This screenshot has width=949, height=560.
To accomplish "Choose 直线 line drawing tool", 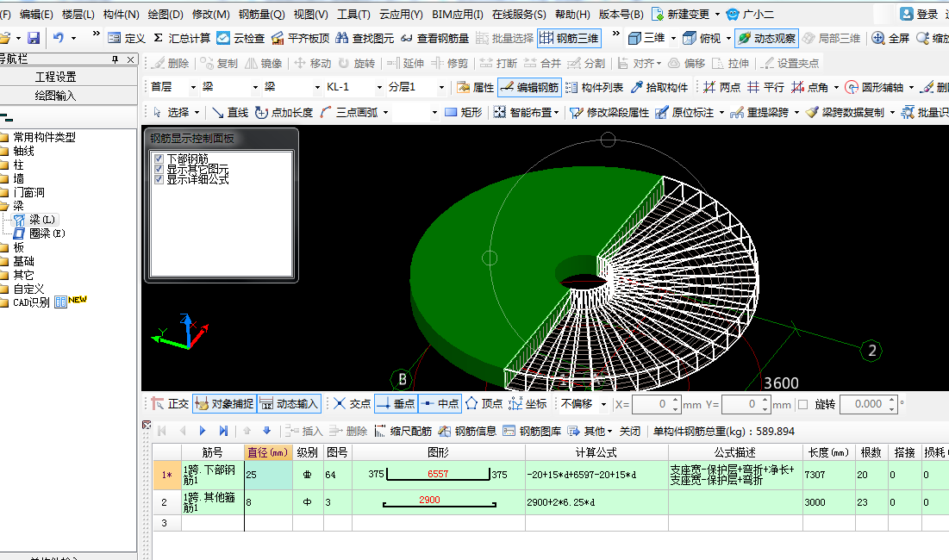I will tap(230, 113).
